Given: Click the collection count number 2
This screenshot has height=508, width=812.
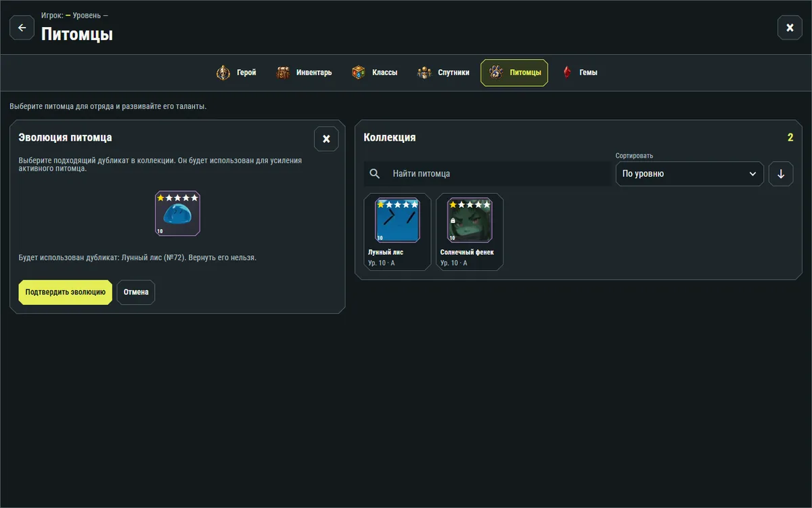Looking at the screenshot, I should (x=790, y=137).
